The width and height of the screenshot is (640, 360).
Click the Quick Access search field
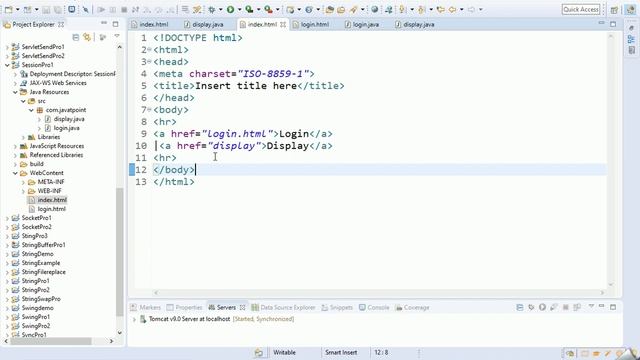click(581, 9)
